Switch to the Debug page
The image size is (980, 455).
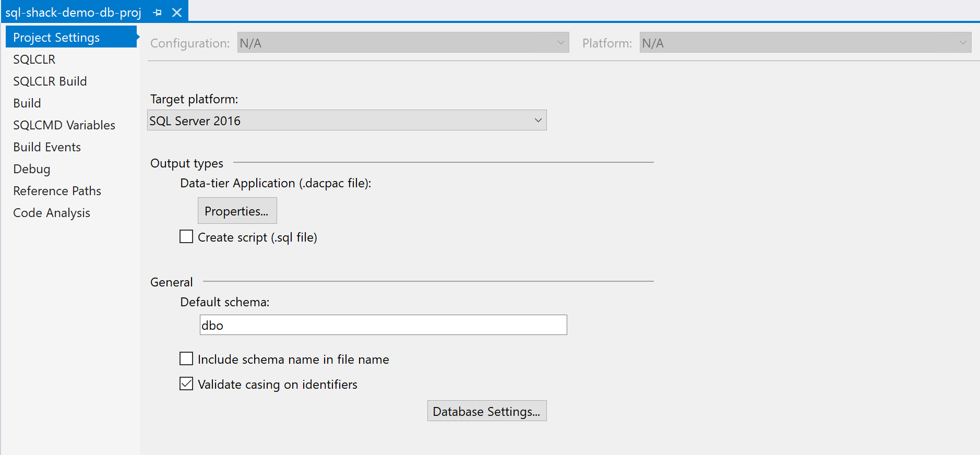pos(32,169)
